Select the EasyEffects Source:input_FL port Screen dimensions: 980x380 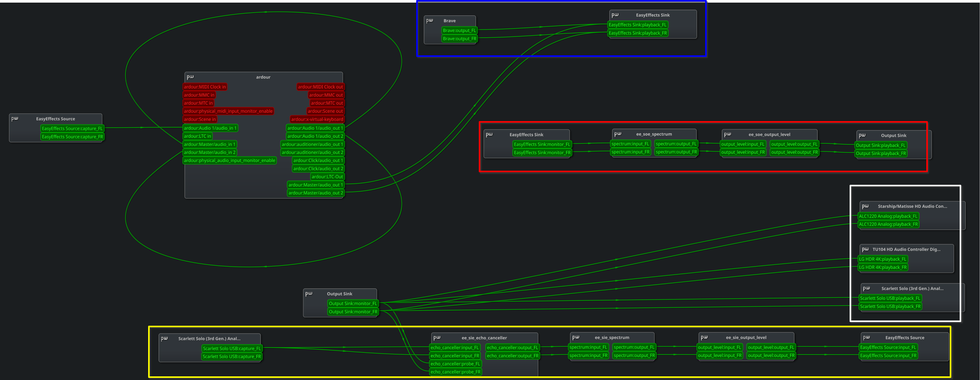point(888,348)
